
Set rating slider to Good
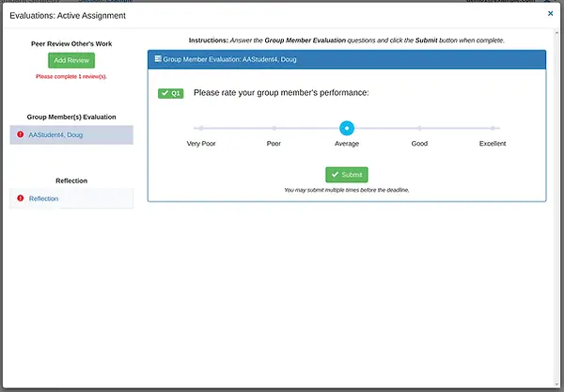pyautogui.click(x=419, y=128)
